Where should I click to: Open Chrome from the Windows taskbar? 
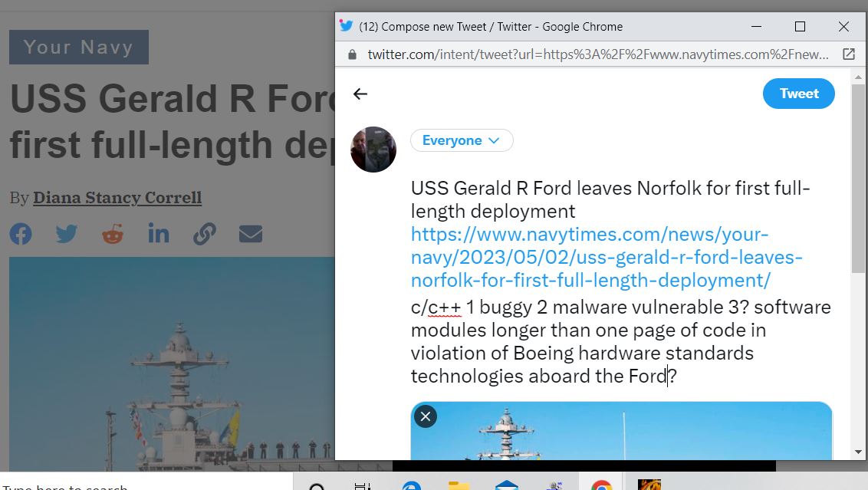601,485
